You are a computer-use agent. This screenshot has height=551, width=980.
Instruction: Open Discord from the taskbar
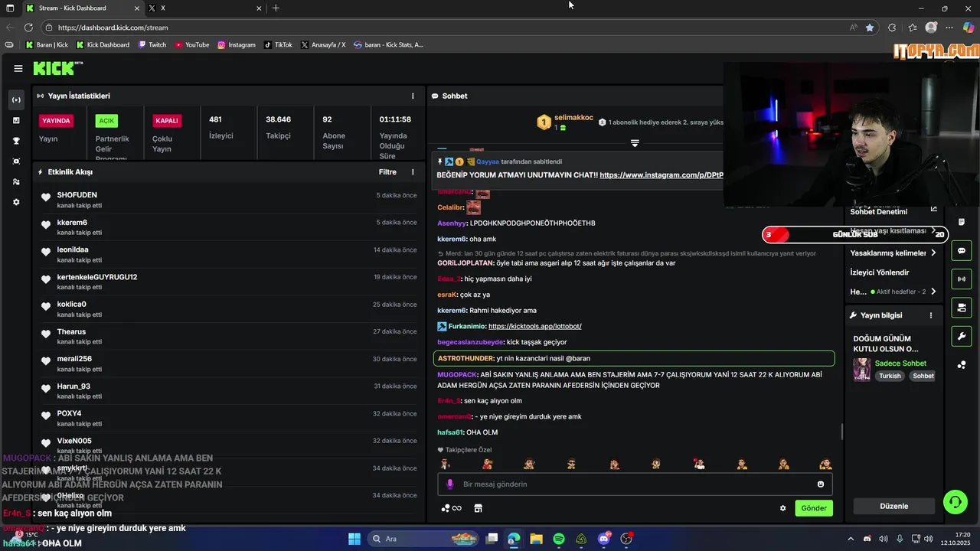[604, 539]
